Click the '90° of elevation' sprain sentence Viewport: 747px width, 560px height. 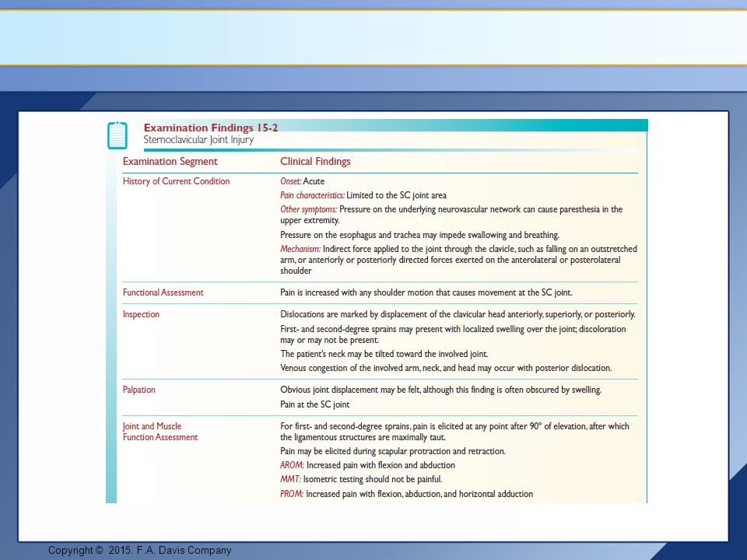[454, 432]
